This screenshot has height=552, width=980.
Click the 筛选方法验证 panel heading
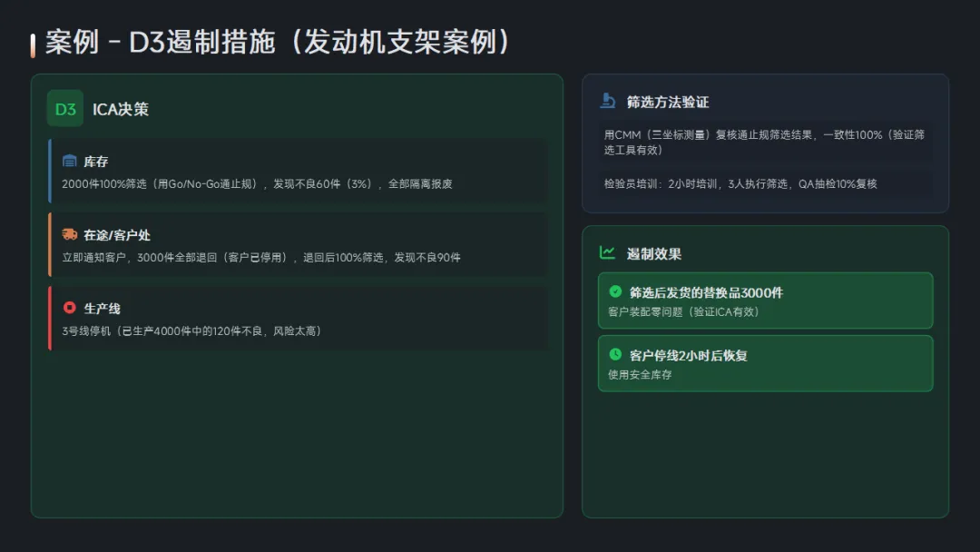click(x=668, y=102)
